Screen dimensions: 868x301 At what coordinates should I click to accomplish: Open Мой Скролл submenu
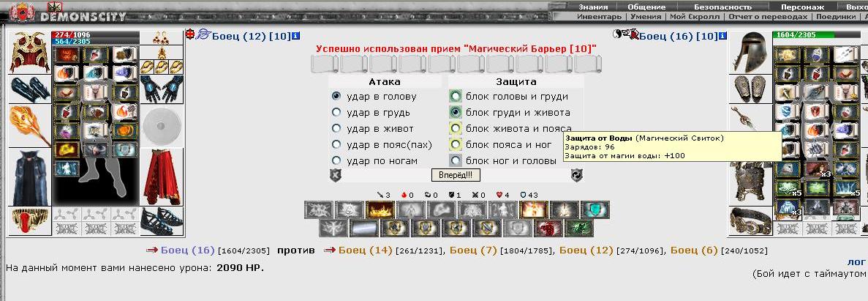tap(695, 17)
